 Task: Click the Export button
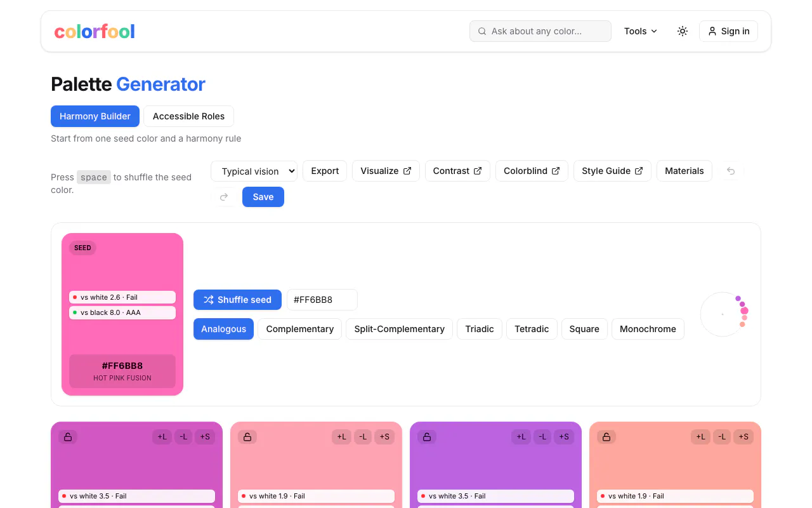pos(325,171)
